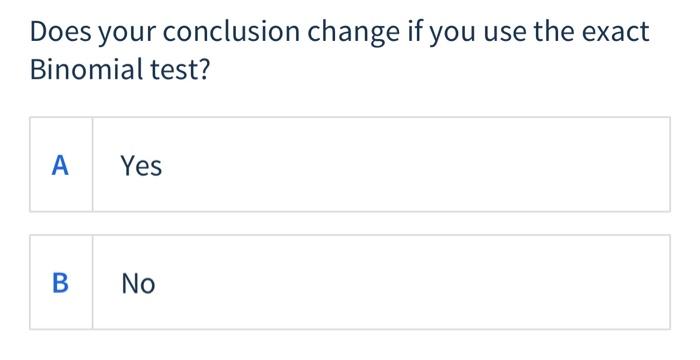The image size is (700, 360).
Task: Choose the No answer text
Action: [138, 284]
